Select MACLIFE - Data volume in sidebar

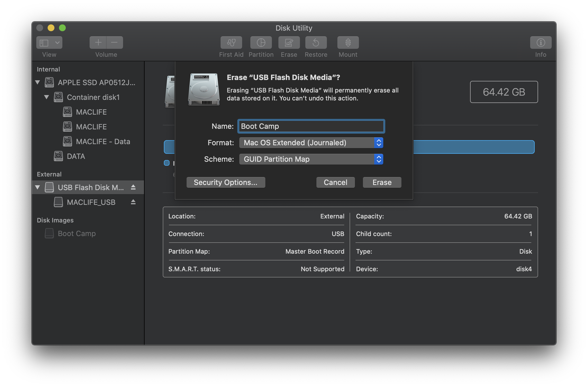click(x=103, y=142)
